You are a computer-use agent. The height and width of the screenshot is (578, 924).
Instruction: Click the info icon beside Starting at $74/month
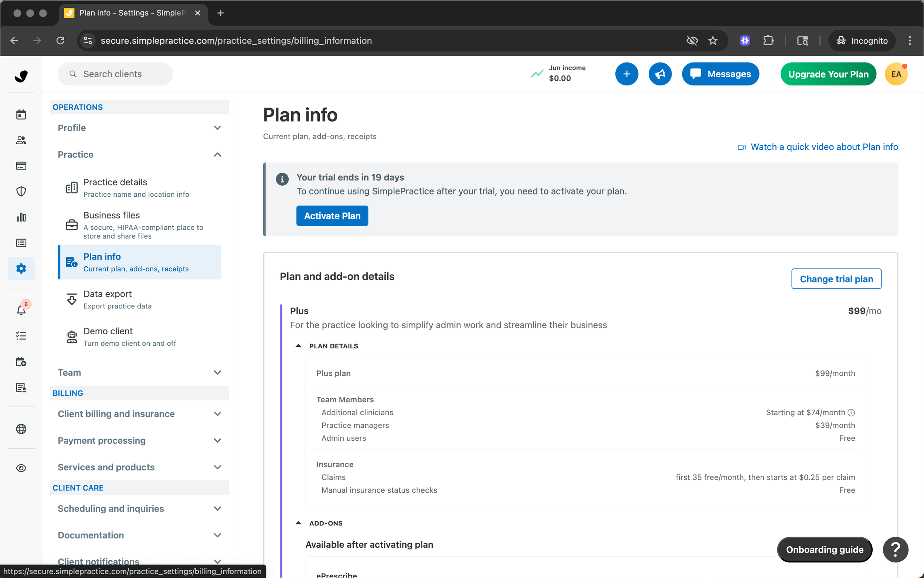click(x=851, y=412)
